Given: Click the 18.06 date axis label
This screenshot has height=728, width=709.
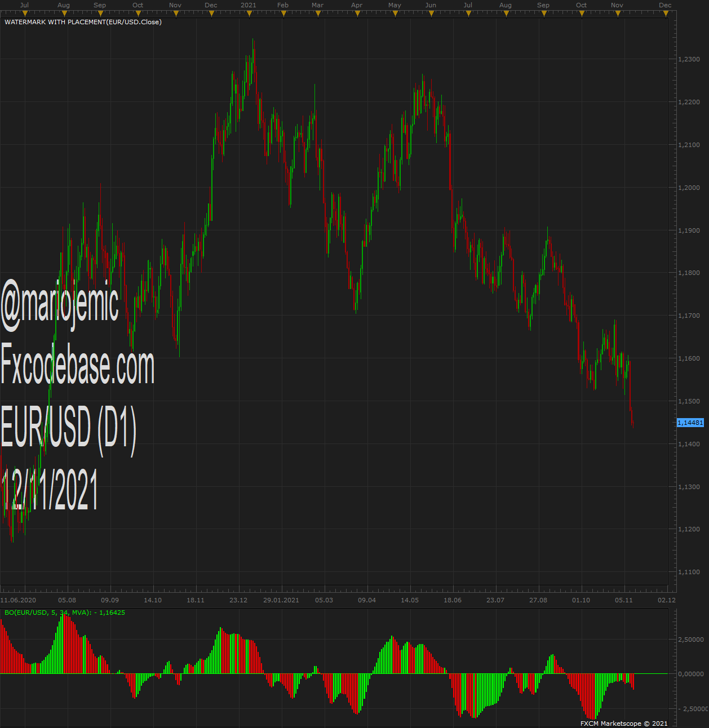Looking at the screenshot, I should (x=453, y=600).
